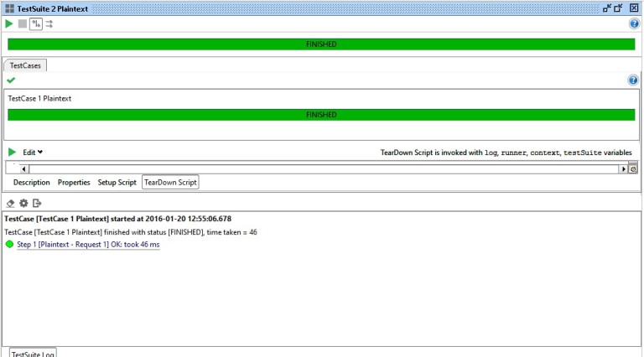Export the TestSuite log

coord(37,203)
